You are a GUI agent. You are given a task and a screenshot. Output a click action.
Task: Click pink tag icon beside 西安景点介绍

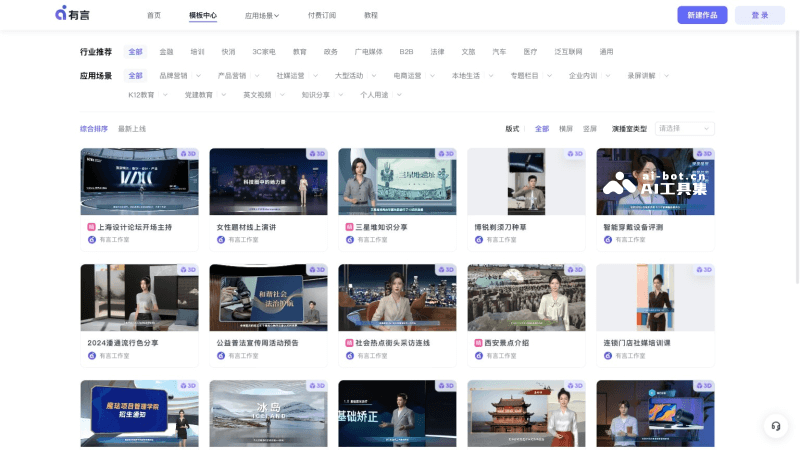tap(479, 343)
